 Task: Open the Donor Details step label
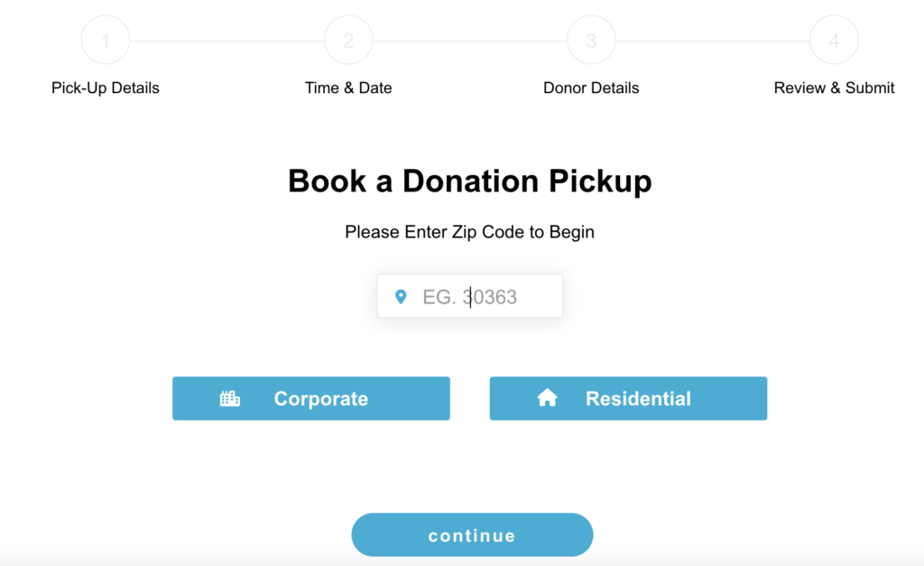click(x=591, y=88)
